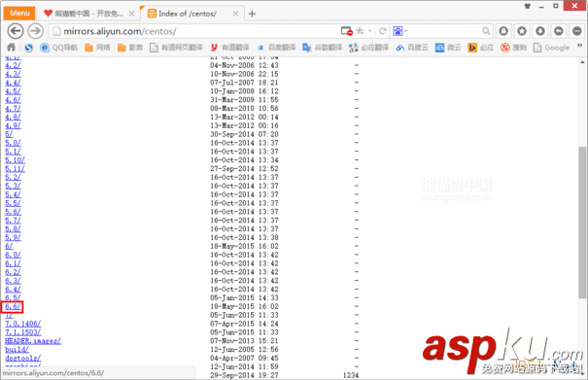The image size is (588, 380).
Task: Open the 6.5/ directory link
Action: tap(13, 297)
